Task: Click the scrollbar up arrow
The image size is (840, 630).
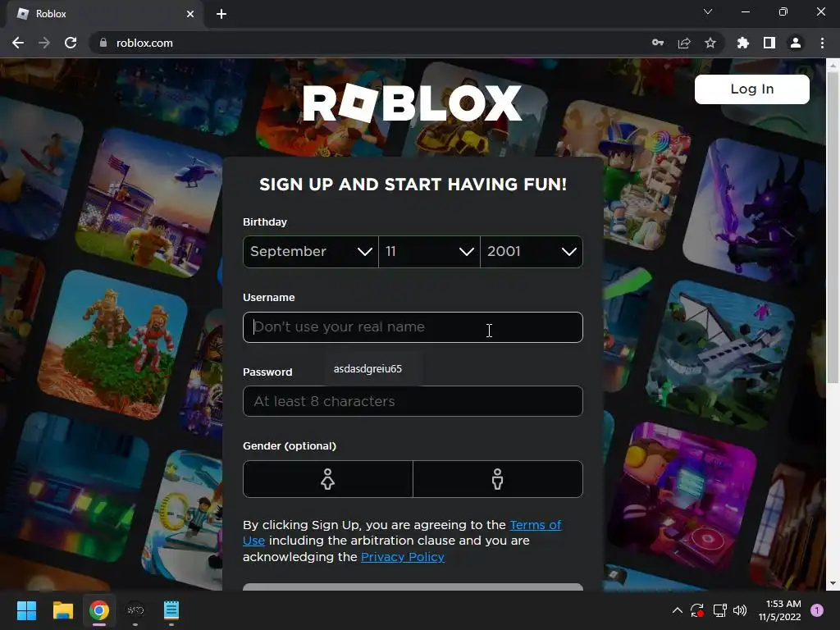Action: [x=833, y=66]
